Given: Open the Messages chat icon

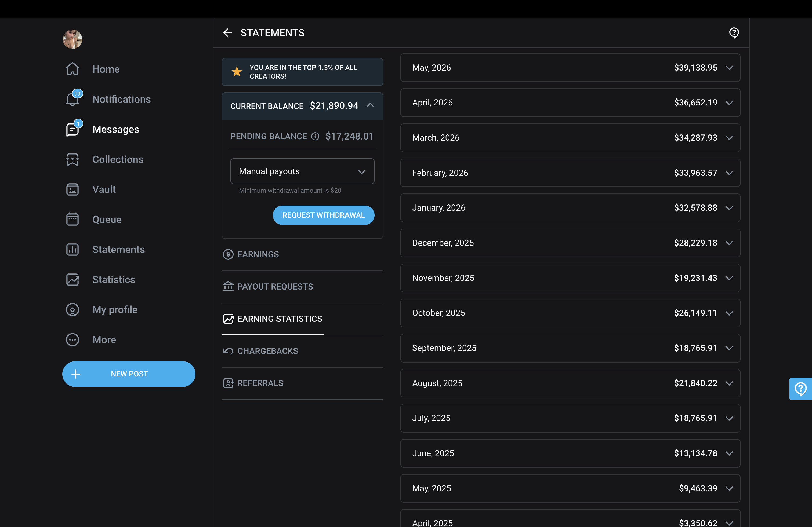Looking at the screenshot, I should 73,130.
